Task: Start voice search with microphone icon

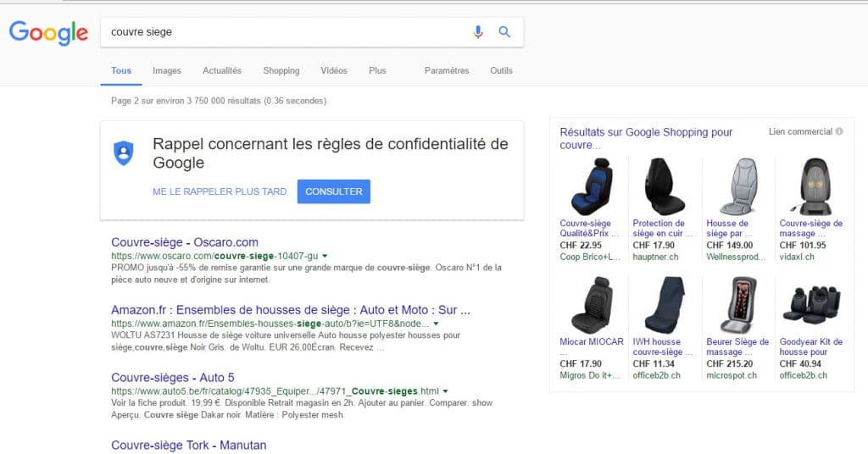Action: click(x=478, y=32)
